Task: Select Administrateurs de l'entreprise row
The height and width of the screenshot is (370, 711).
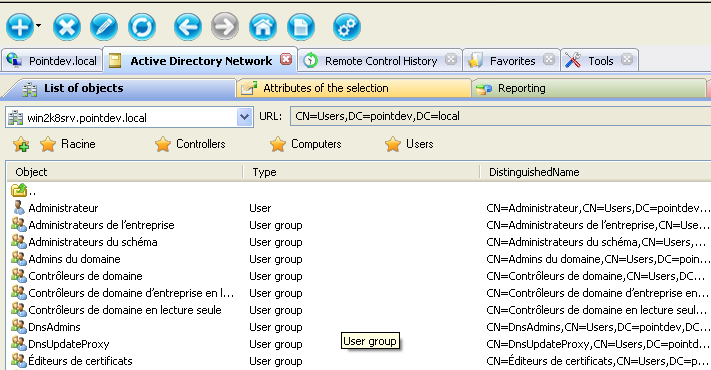Action: pos(359,225)
